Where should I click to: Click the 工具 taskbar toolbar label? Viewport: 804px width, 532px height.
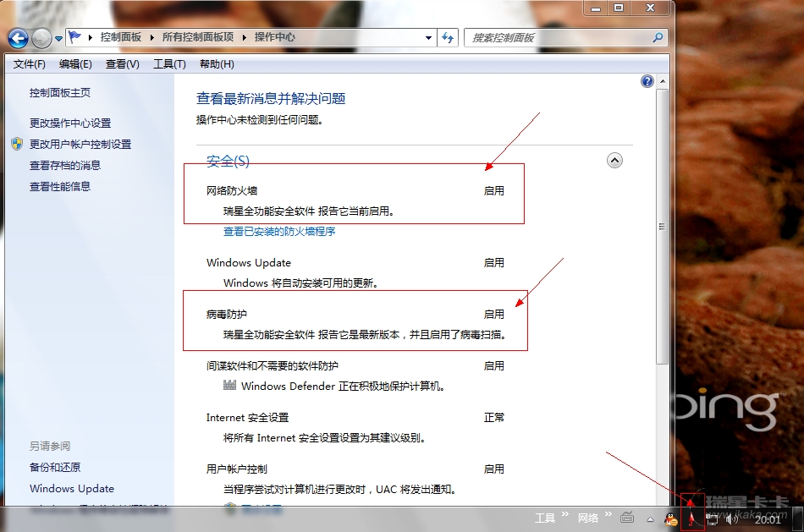[x=545, y=518]
